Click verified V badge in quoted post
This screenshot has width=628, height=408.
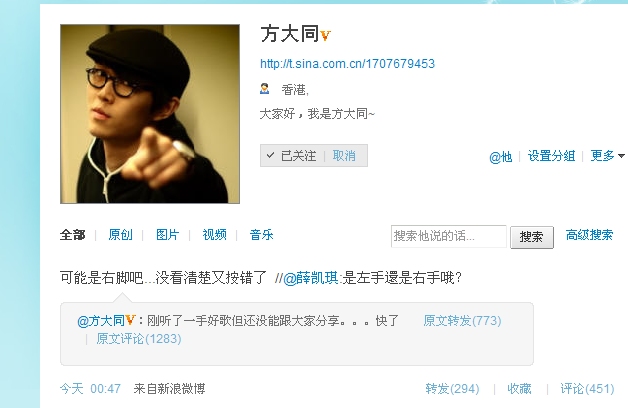131,320
